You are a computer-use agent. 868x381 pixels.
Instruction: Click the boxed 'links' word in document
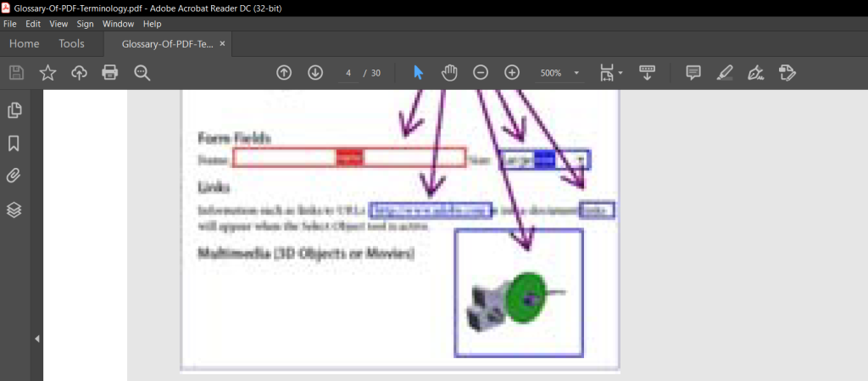tap(598, 210)
